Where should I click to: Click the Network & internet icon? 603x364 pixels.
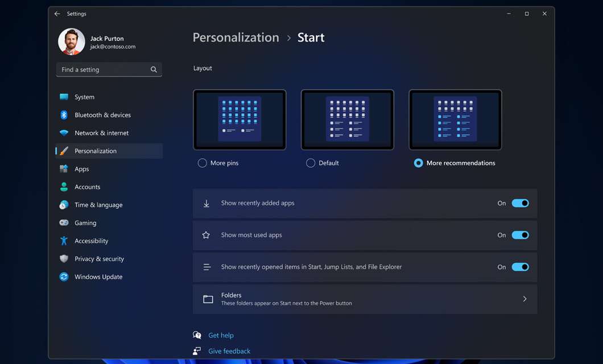click(x=64, y=133)
